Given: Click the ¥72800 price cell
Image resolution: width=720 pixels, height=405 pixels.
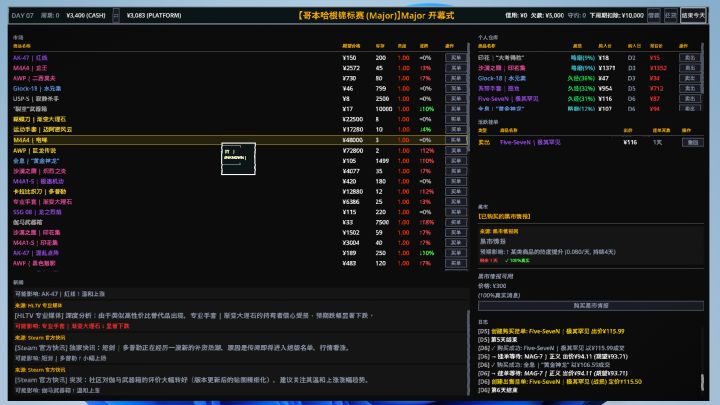Looking at the screenshot, I should point(353,151).
